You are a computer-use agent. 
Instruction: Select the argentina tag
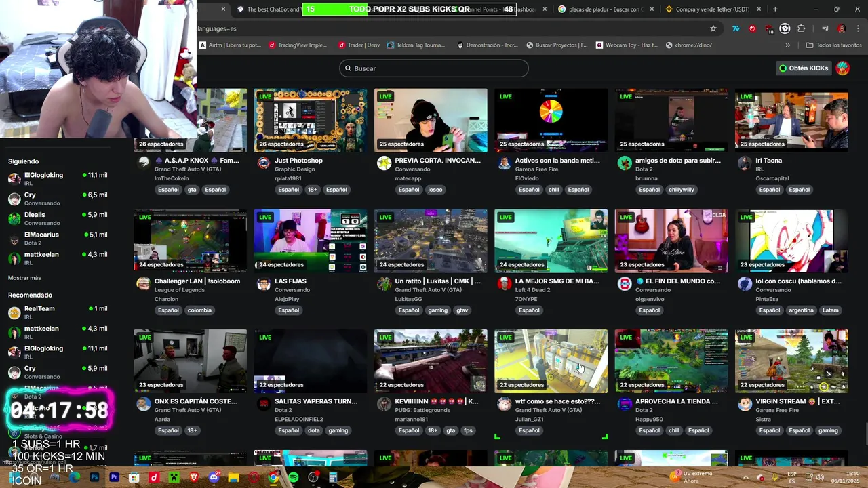[x=801, y=310]
